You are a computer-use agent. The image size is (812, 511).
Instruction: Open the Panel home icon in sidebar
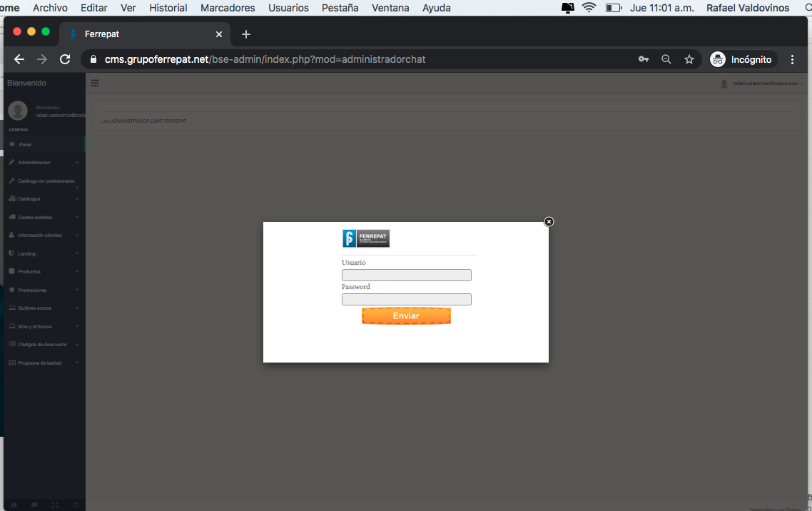point(12,144)
